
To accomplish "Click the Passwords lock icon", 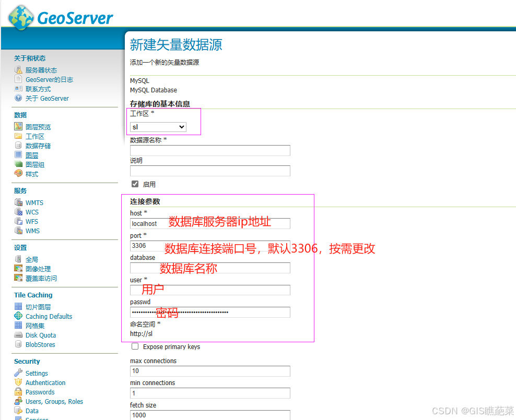I will coord(18,391).
